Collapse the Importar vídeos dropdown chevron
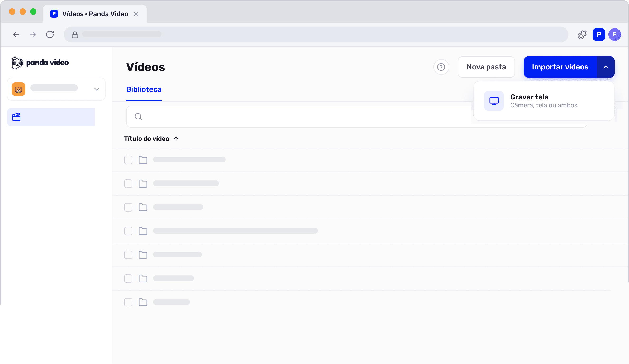The width and height of the screenshot is (629, 364). point(606,67)
